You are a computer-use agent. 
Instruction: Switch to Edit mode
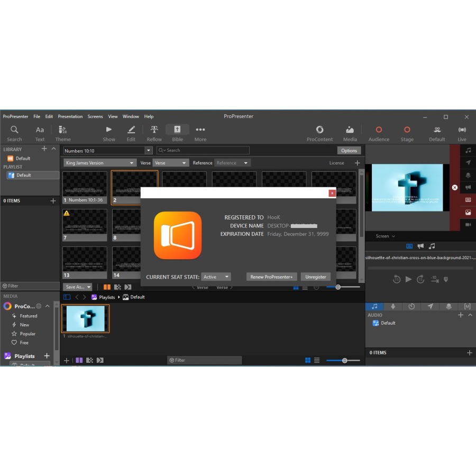click(x=131, y=134)
